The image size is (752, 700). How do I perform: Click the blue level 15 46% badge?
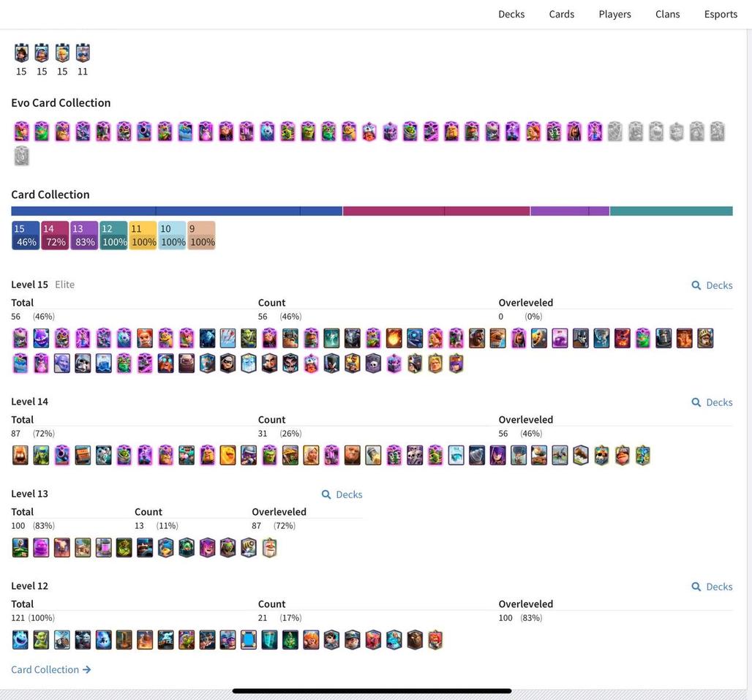tap(26, 236)
